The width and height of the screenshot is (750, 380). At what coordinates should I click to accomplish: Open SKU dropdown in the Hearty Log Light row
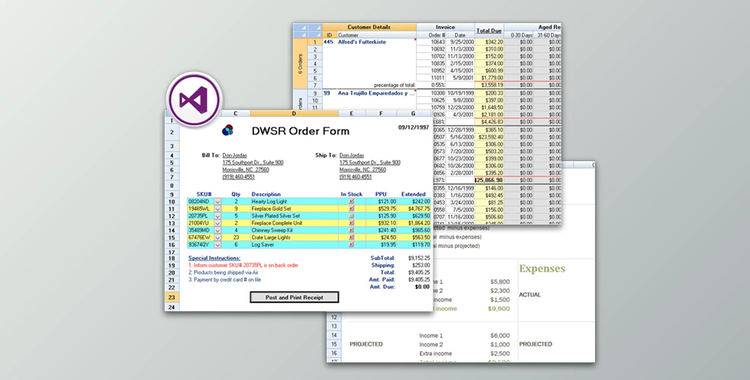pos(218,202)
